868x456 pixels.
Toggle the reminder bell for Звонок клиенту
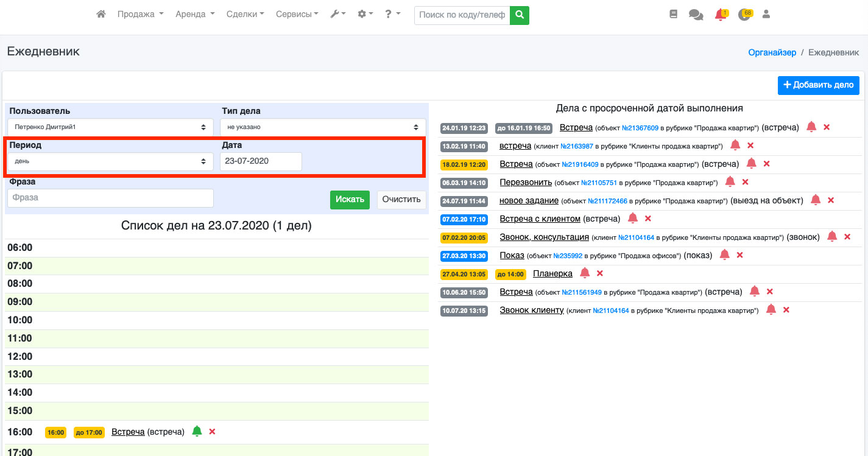pyautogui.click(x=771, y=310)
